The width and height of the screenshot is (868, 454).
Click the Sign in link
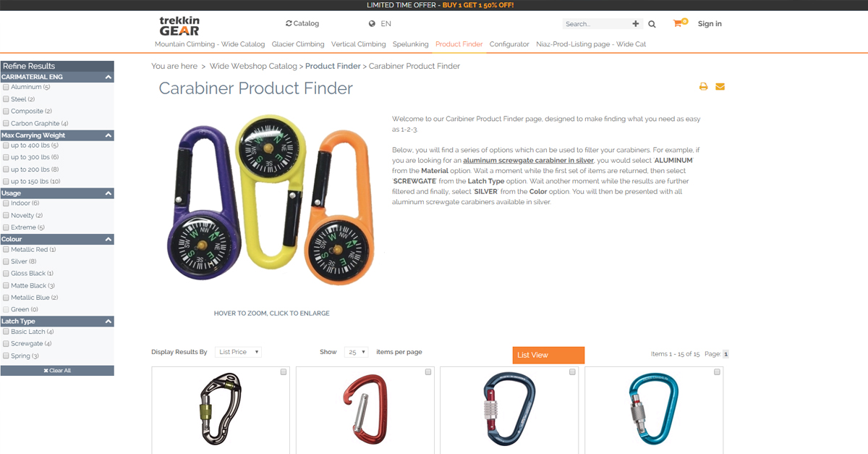coord(710,24)
